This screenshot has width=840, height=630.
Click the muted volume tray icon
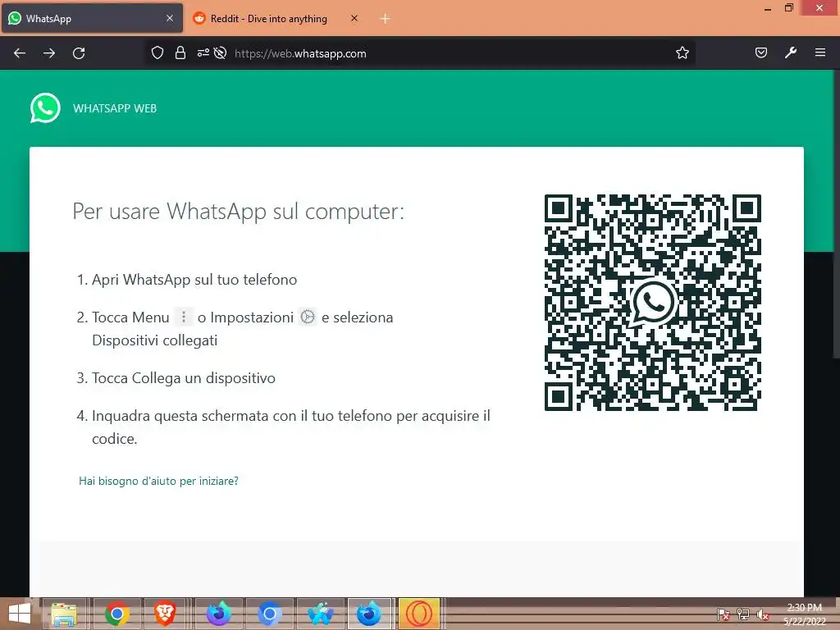coord(763,614)
